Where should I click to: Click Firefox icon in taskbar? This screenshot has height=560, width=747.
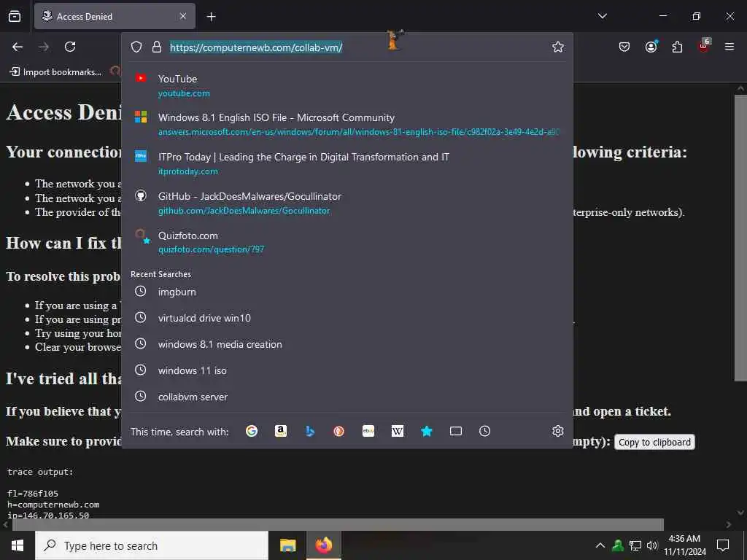tap(323, 545)
